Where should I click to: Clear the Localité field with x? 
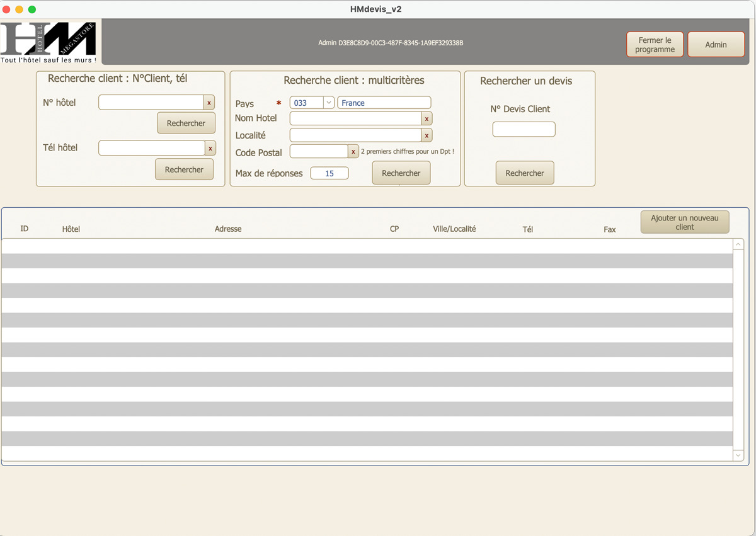coord(427,135)
